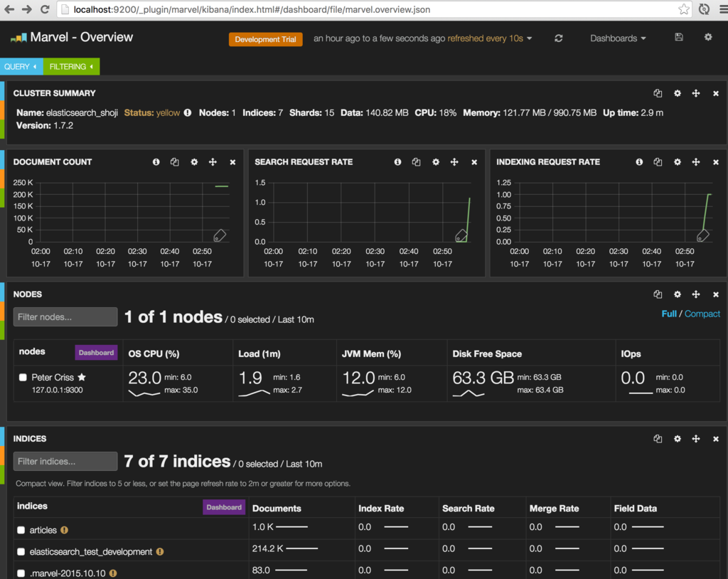
Task: Click event marker tag on Document Count chart
Action: (220, 235)
